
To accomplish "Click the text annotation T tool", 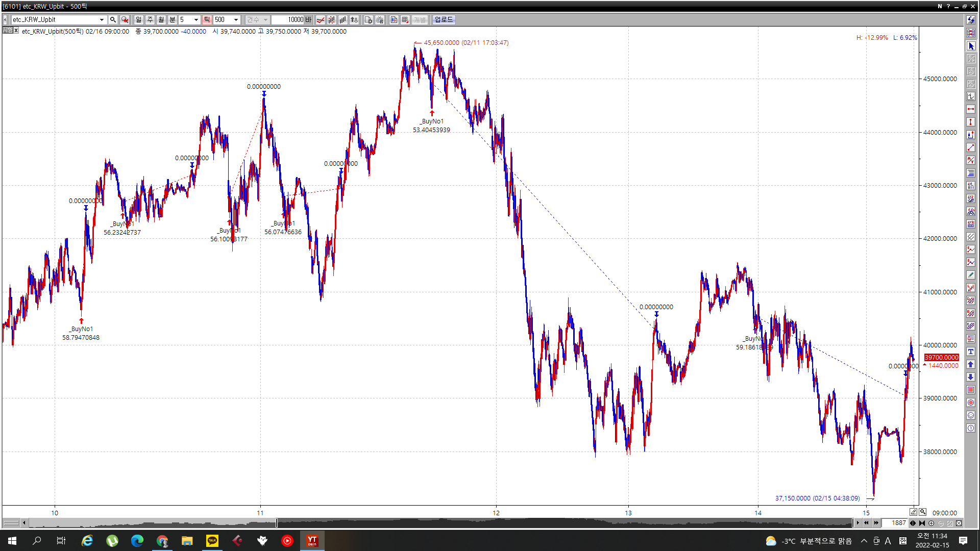I will (971, 352).
